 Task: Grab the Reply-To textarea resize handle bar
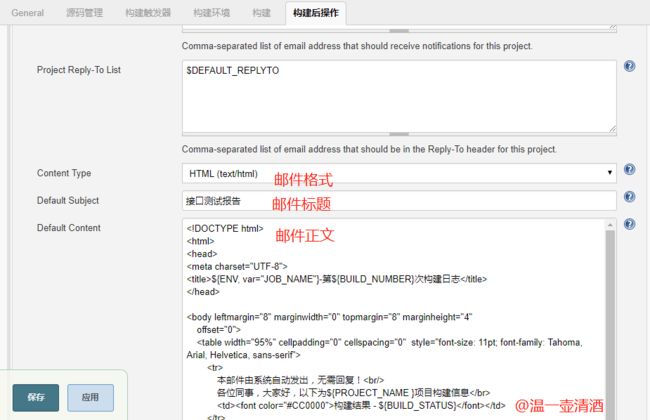(399, 134)
